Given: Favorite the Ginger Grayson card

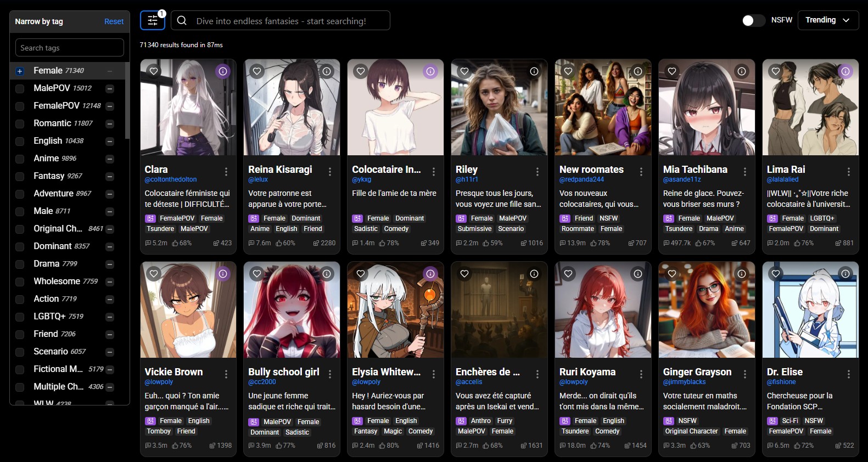Looking at the screenshot, I should point(672,274).
